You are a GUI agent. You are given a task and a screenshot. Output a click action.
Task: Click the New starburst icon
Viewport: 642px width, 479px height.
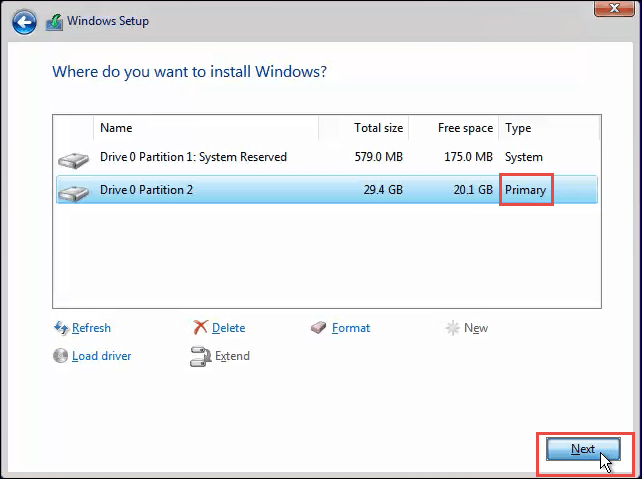pos(452,328)
